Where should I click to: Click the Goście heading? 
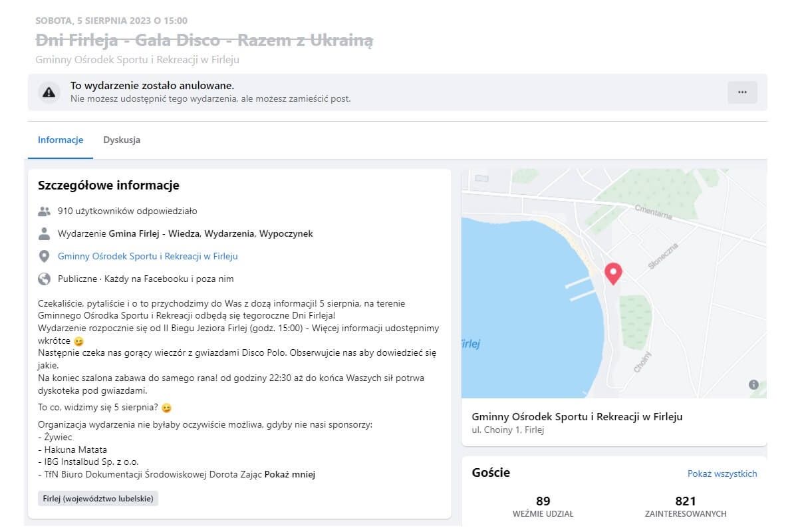click(491, 473)
